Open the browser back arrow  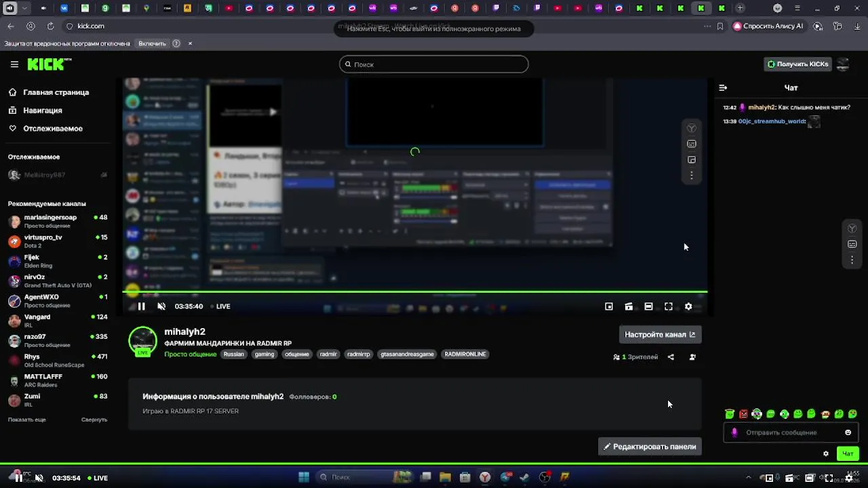(x=11, y=26)
